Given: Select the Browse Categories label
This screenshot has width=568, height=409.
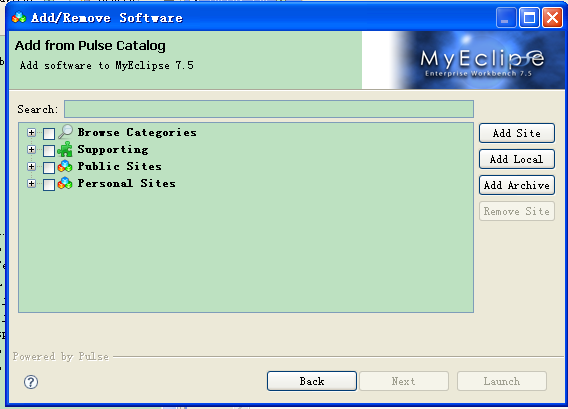Looking at the screenshot, I should (x=137, y=132).
